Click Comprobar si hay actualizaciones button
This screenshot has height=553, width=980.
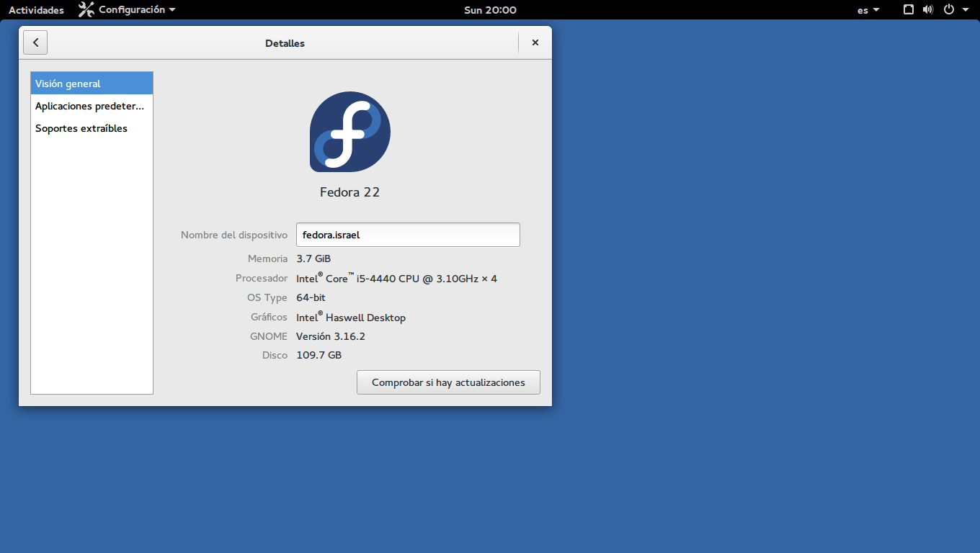coord(448,382)
